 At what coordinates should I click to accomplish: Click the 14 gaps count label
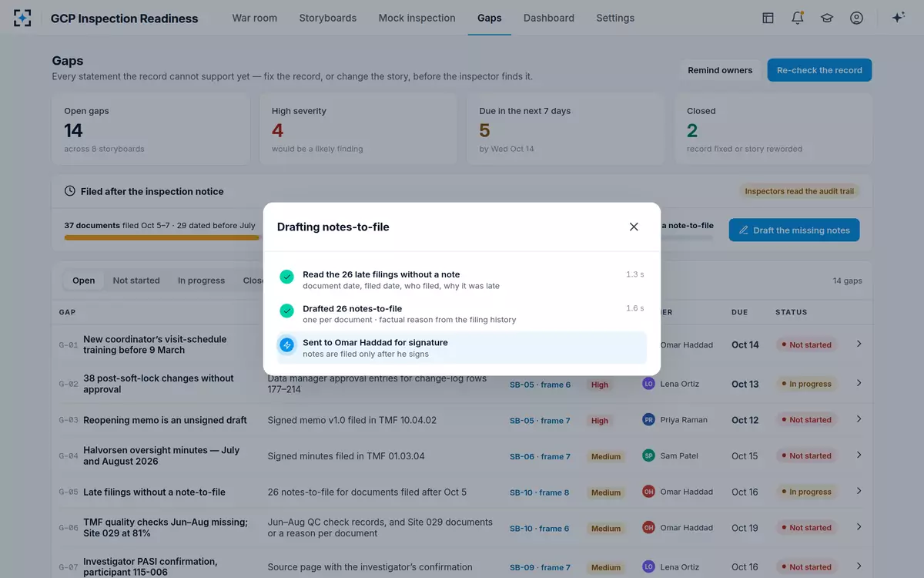click(848, 281)
